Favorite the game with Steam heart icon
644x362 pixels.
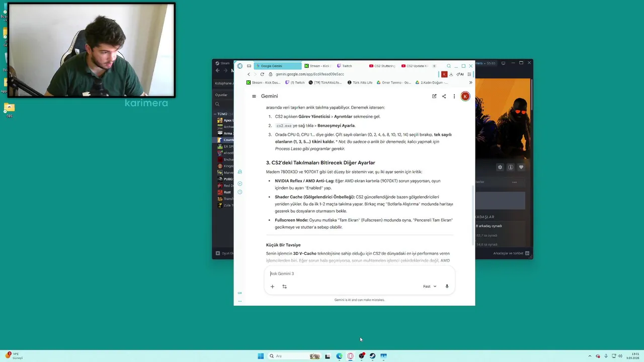(x=521, y=167)
